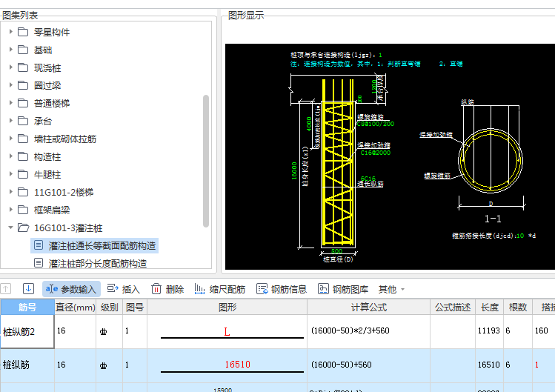555x392 pixels.
Task: Click spiral stirrup value C8@100/200
Action: (x=376, y=124)
